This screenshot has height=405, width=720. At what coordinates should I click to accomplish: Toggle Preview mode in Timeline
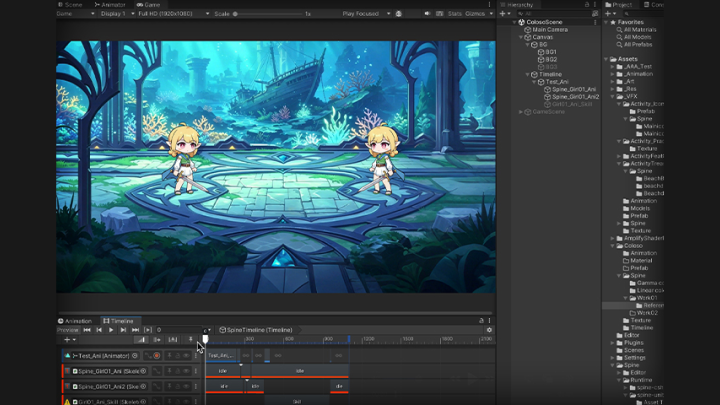[x=68, y=330]
